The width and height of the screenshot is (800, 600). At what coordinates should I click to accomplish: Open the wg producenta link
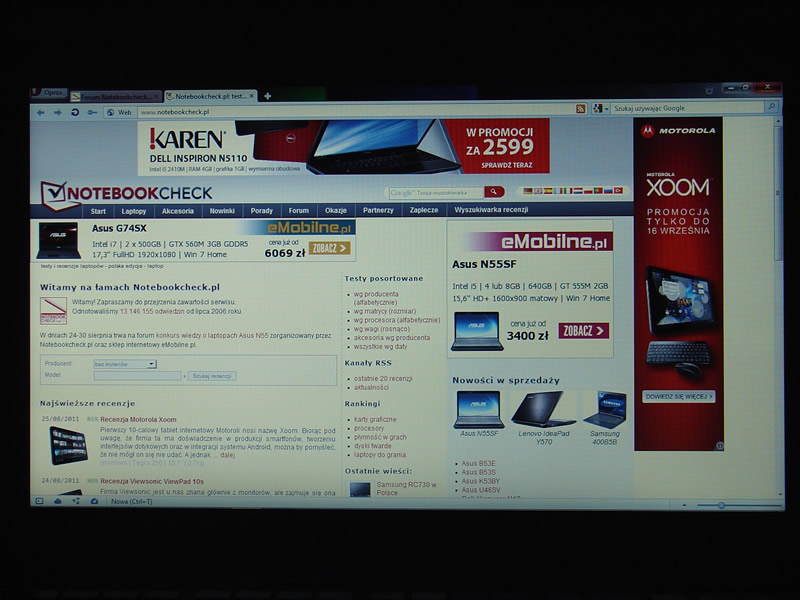click(x=376, y=298)
